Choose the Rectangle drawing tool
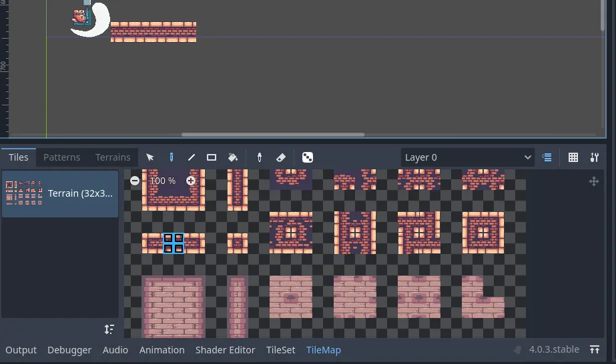Image resolution: width=616 pixels, height=364 pixels. (x=212, y=157)
